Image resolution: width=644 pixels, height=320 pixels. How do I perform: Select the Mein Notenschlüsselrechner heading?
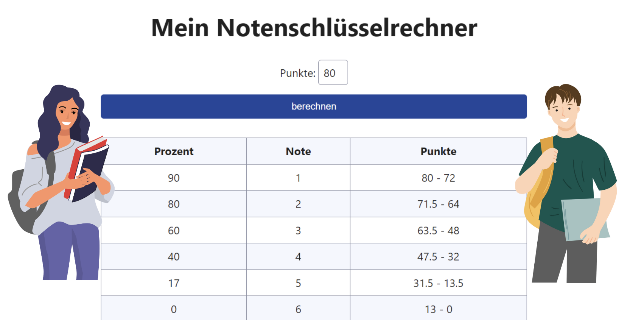[x=314, y=28]
